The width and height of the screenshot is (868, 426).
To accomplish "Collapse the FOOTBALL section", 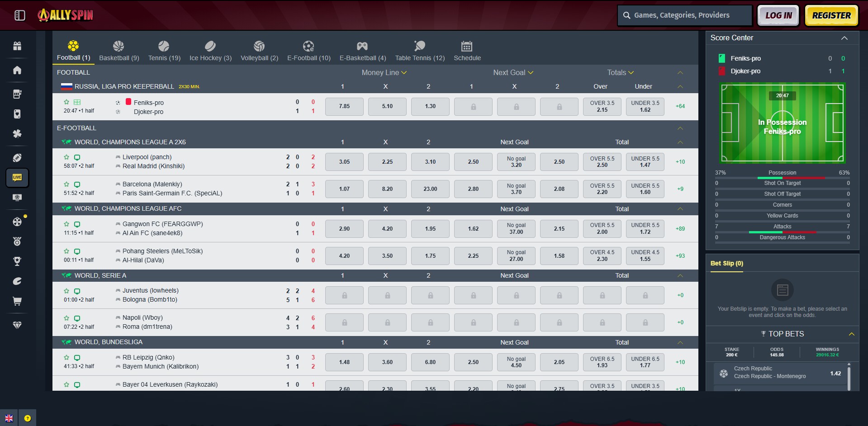I will coord(680,72).
